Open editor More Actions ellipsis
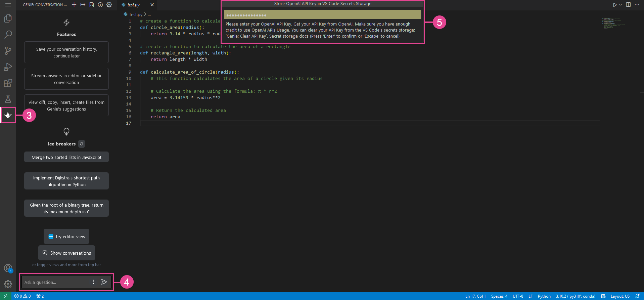This screenshot has width=644, height=300. tap(637, 5)
